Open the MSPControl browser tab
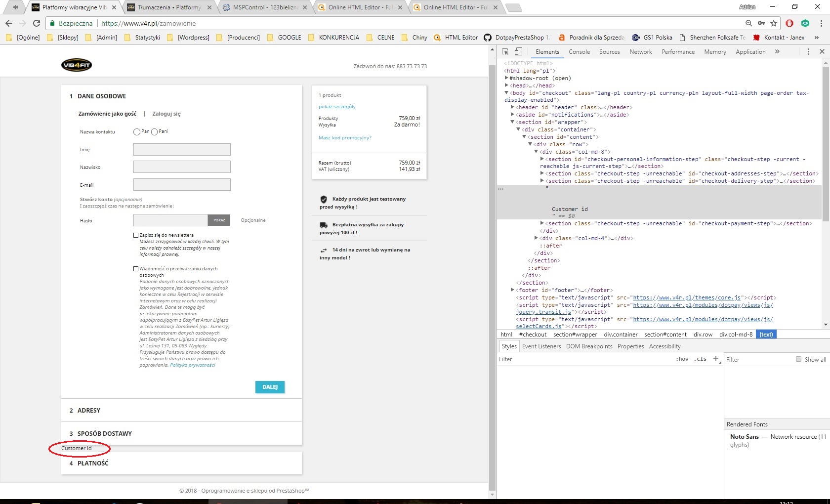830x504 pixels. point(264,7)
